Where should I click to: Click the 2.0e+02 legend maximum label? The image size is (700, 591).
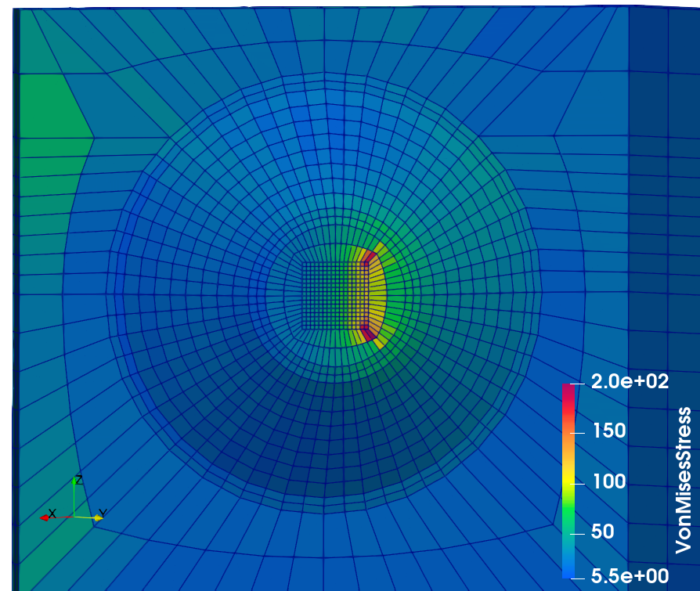tap(630, 382)
